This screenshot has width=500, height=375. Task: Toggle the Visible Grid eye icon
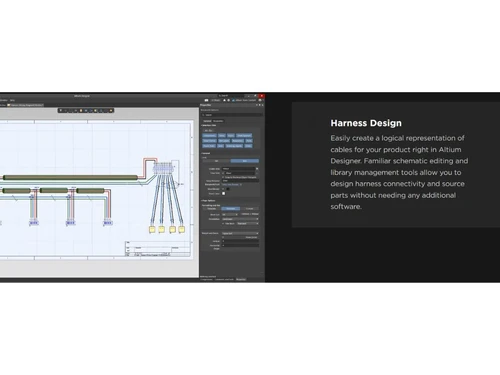pyautogui.click(x=257, y=169)
